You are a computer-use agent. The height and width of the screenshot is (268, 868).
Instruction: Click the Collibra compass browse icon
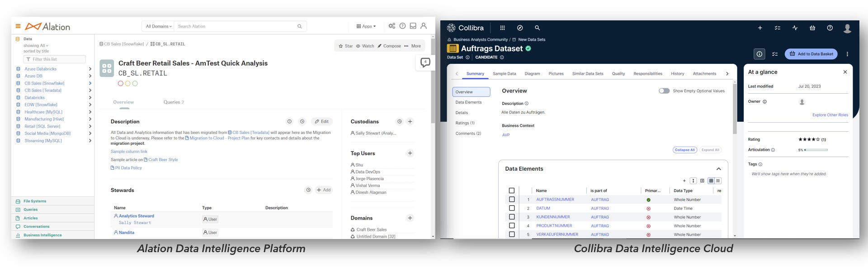[520, 28]
